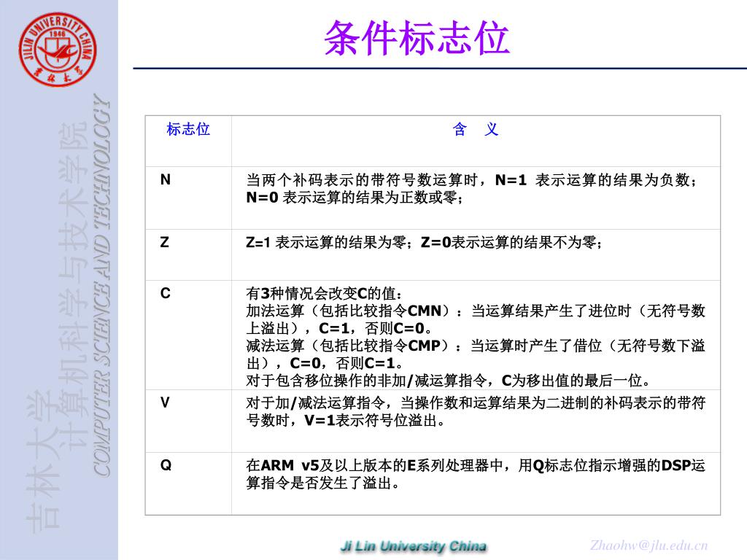The image size is (747, 560).
Task: Click the line mentioning 比较指令CMN
Action: 476,311
